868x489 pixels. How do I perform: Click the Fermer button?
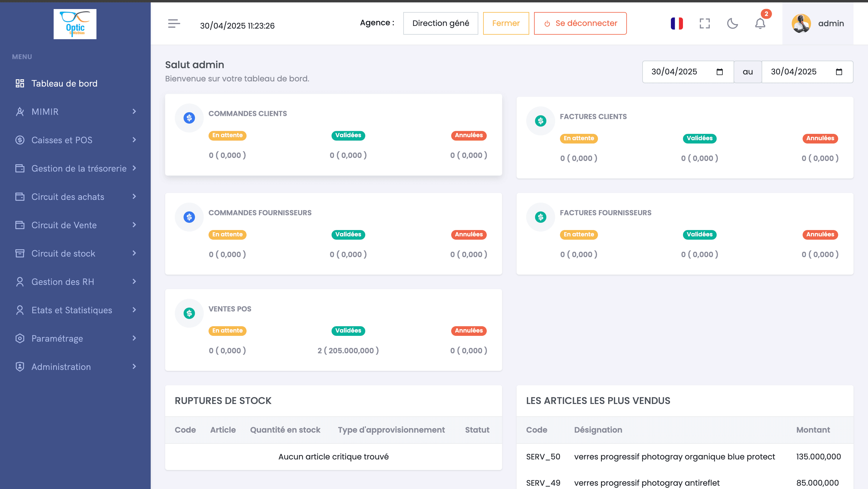[x=506, y=23]
